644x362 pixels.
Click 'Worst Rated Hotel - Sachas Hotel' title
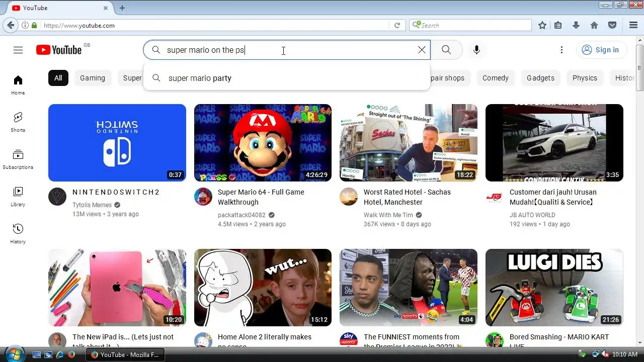pyautogui.click(x=407, y=197)
